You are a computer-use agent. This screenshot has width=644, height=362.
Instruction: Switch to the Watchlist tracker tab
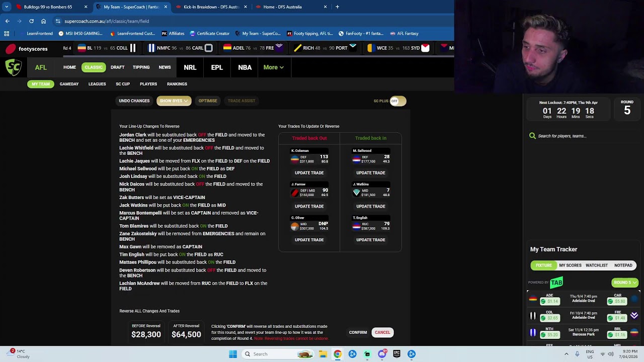tap(597, 265)
